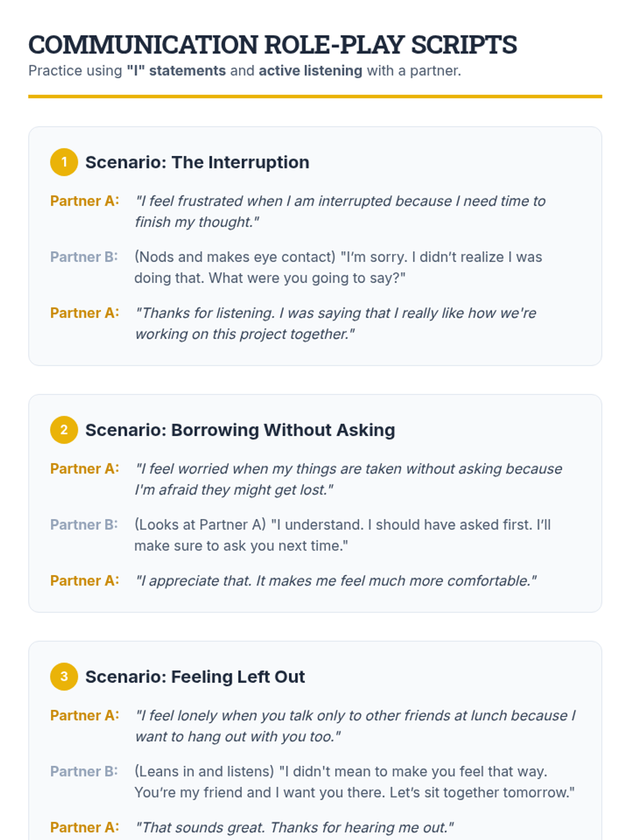The height and width of the screenshot is (840, 630).
Task: Click Partner B's 'Leans in and listens' response
Action: pos(354,782)
